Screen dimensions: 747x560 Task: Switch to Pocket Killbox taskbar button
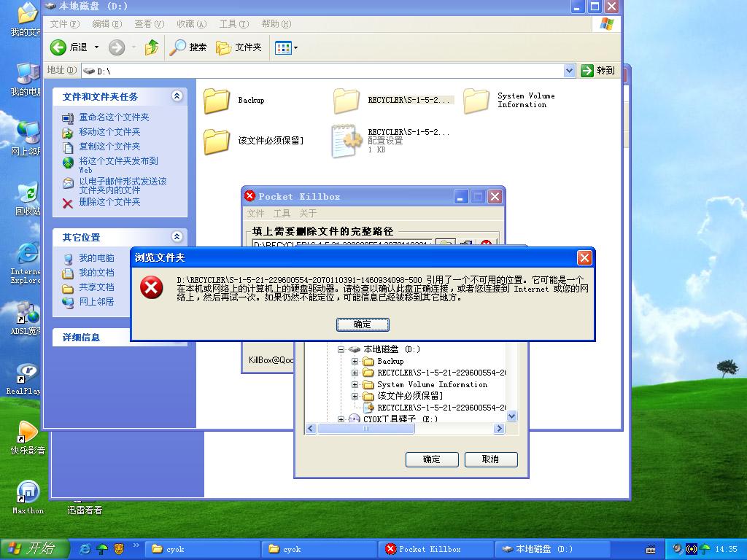coord(436,549)
